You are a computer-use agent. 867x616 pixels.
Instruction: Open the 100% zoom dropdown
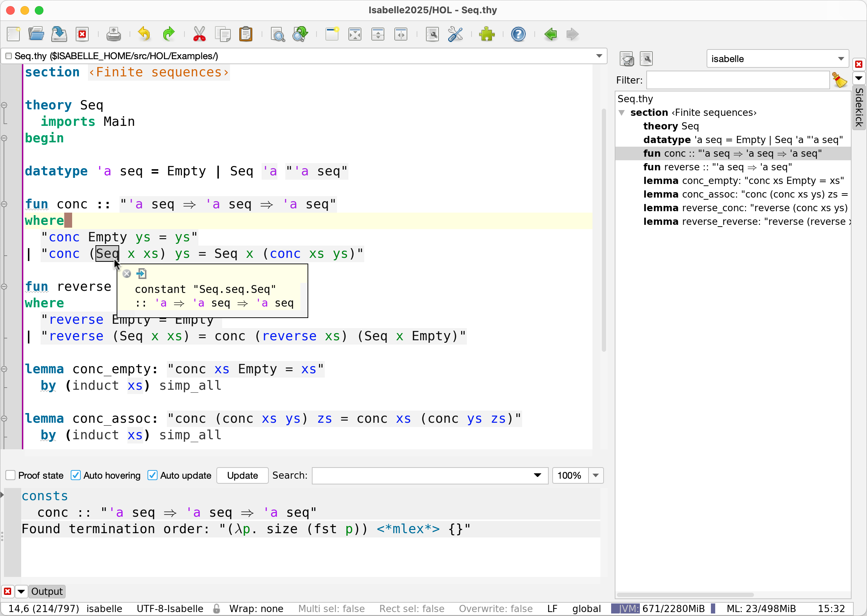click(x=596, y=475)
